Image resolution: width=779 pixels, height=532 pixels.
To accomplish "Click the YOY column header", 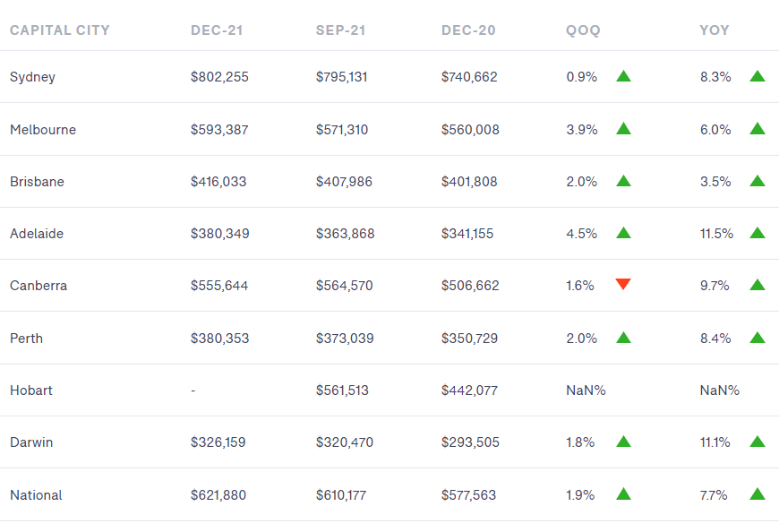I will 715,30.
